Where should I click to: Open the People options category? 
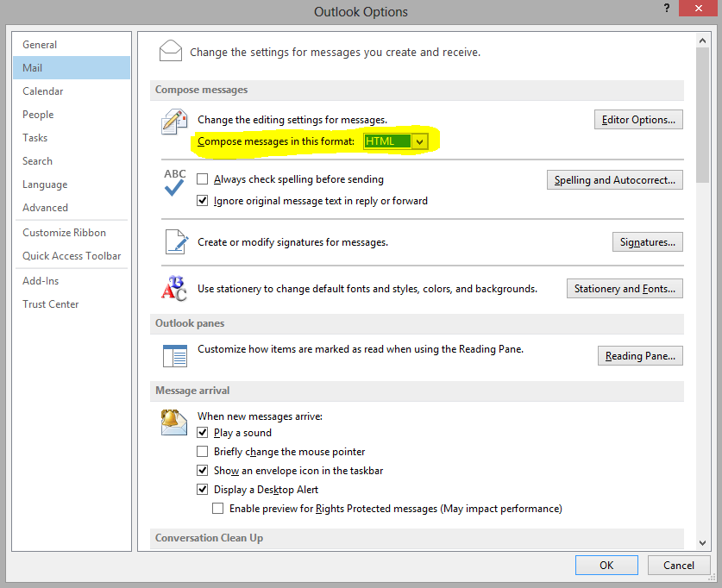tap(72, 115)
